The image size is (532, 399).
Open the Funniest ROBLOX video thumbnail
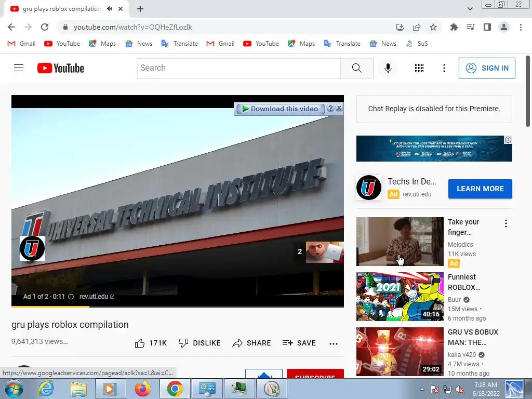400,297
